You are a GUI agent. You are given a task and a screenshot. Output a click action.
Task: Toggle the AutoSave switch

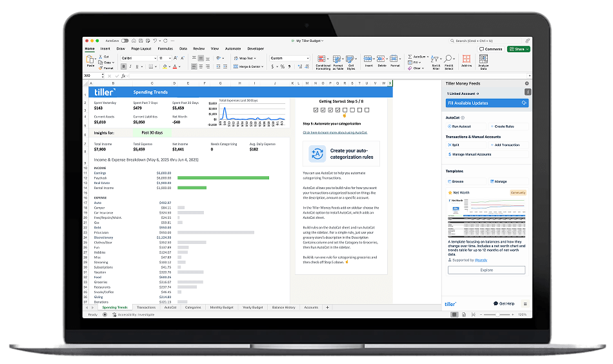125,41
